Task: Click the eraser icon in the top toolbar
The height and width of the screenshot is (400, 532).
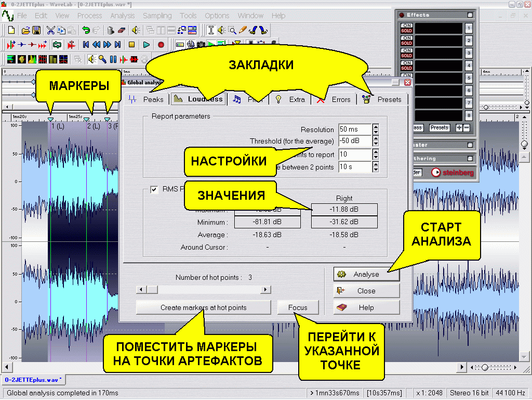Action: pyautogui.click(x=122, y=30)
